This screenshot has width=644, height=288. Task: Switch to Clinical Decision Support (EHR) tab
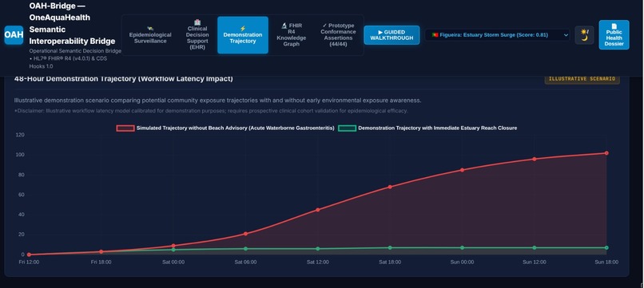coord(197,35)
